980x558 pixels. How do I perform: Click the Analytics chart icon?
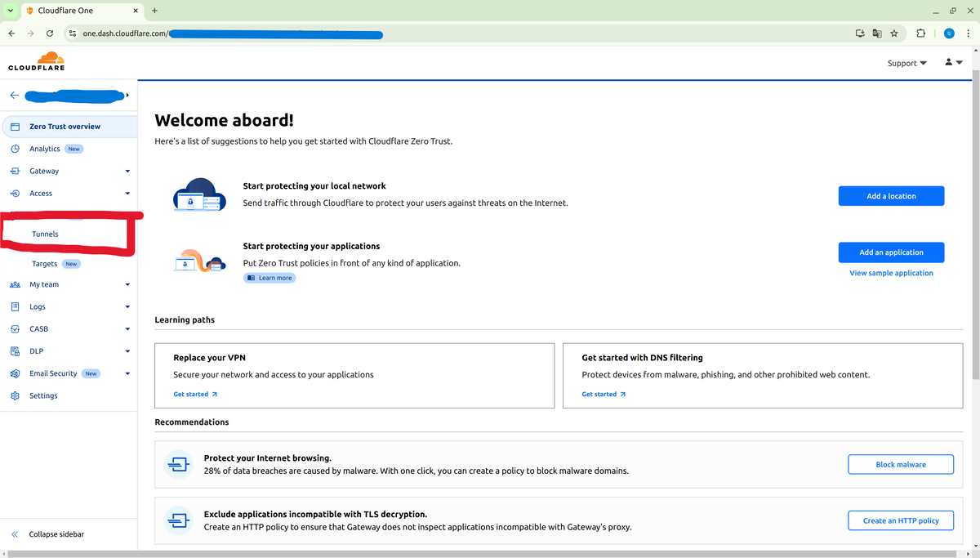[x=15, y=149]
